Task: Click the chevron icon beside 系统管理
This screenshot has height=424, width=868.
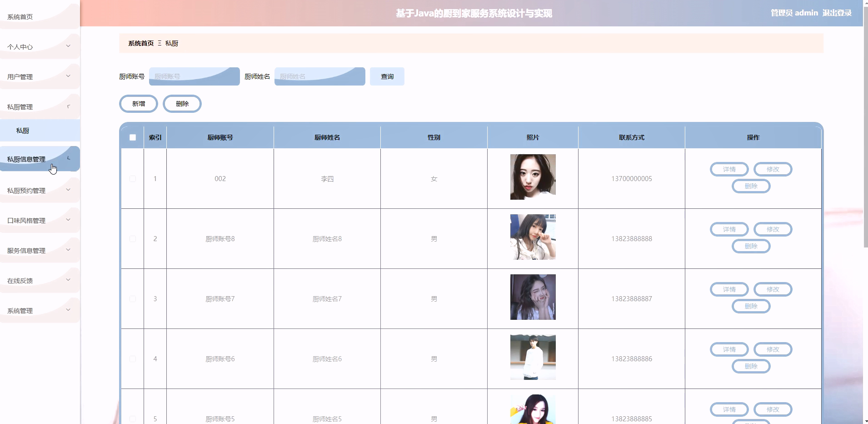Action: [68, 310]
